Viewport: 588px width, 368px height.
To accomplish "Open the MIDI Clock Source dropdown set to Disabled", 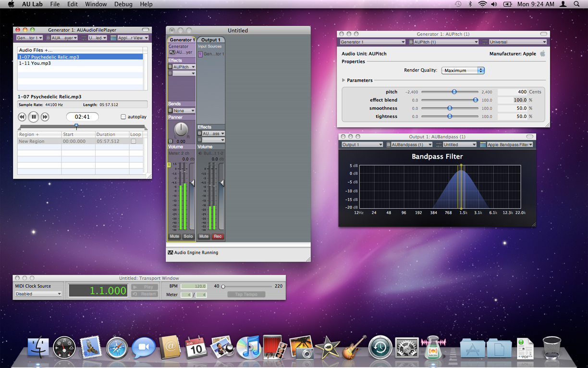I will click(x=38, y=294).
